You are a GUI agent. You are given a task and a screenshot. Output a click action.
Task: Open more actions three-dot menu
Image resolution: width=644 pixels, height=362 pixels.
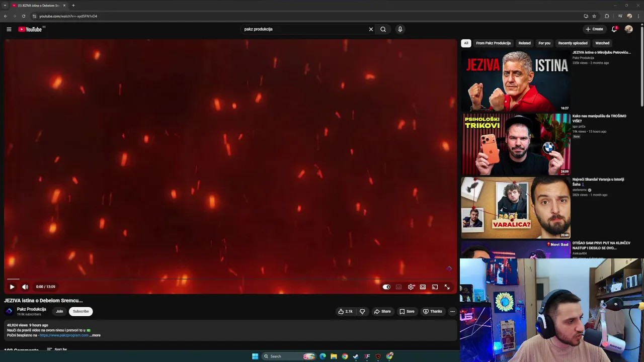click(452, 311)
